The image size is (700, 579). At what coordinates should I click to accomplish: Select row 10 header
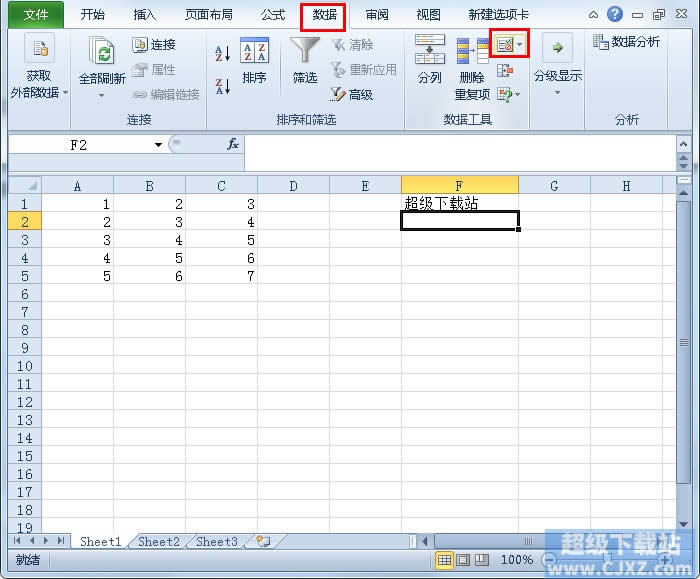[x=25, y=366]
